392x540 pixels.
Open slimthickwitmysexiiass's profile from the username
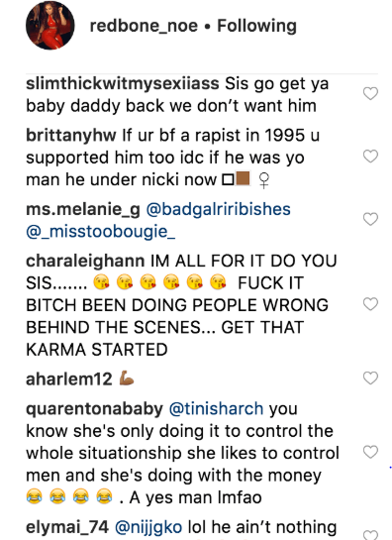[x=123, y=83]
